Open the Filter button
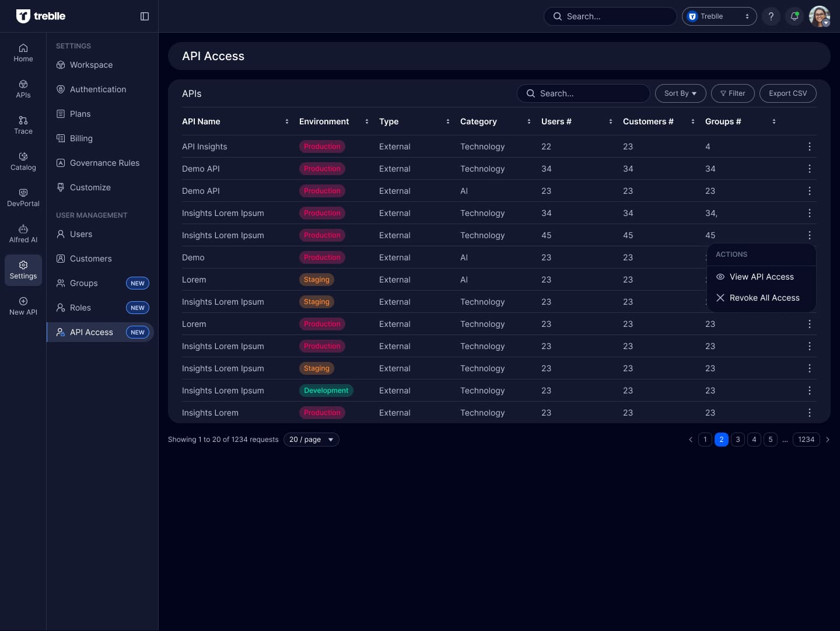Image resolution: width=840 pixels, height=631 pixels. [733, 93]
